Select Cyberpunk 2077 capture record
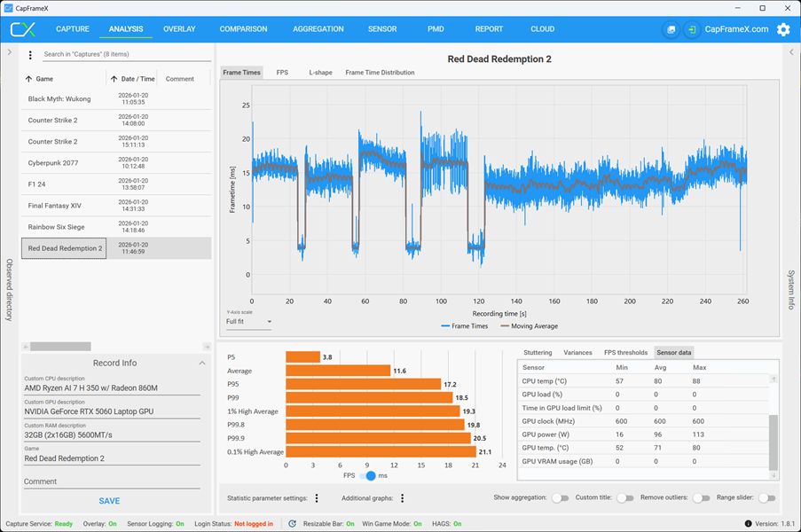This screenshot has height=532, width=801. [x=116, y=163]
